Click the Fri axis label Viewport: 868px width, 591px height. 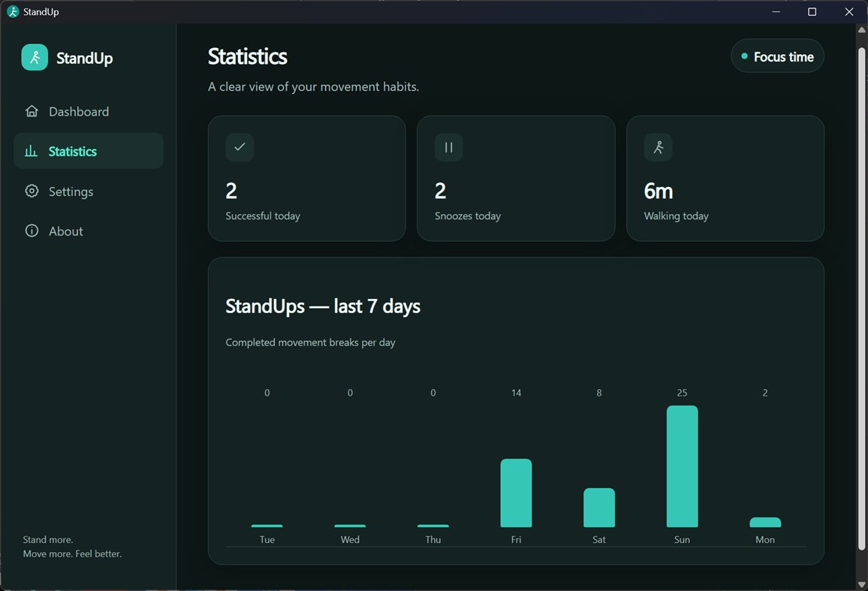pyautogui.click(x=516, y=539)
